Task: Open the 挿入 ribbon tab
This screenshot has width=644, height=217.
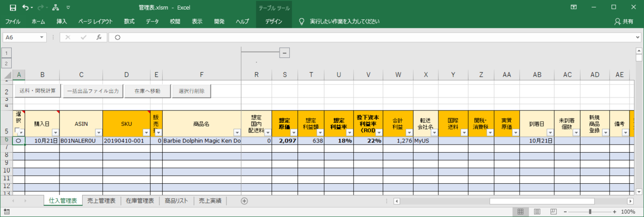Action: (62, 21)
